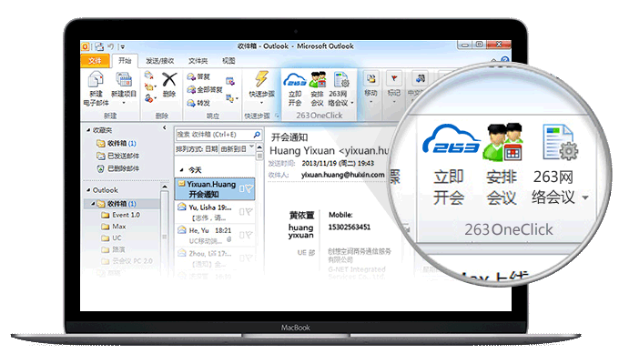Open the Event 1.0 folder
The image size is (619, 364).
point(125,216)
